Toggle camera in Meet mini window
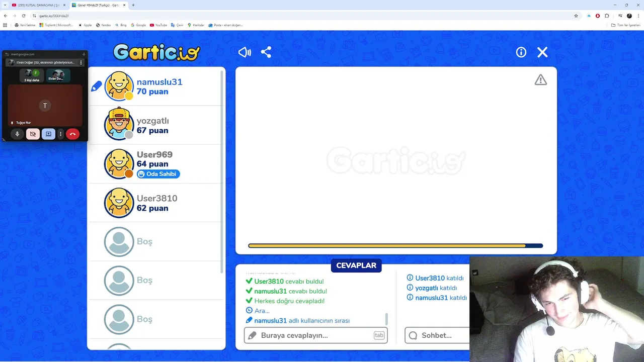The image size is (644, 362). point(33,134)
